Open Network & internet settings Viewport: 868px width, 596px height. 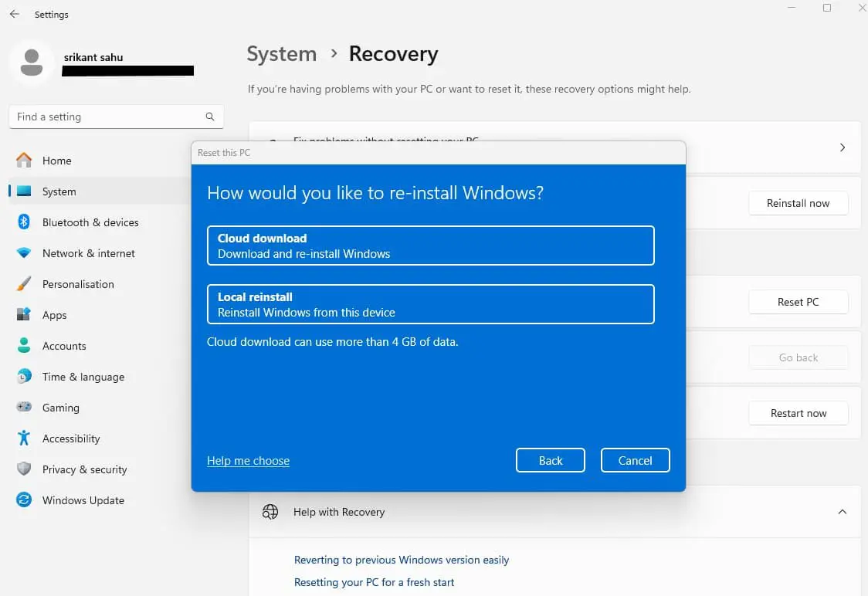coord(100,253)
